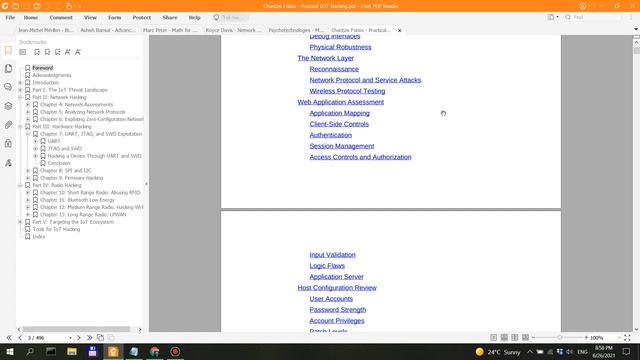Click the Print icon in title bar
Image resolution: width=640 pixels, height=360 pixels.
click(37, 6)
